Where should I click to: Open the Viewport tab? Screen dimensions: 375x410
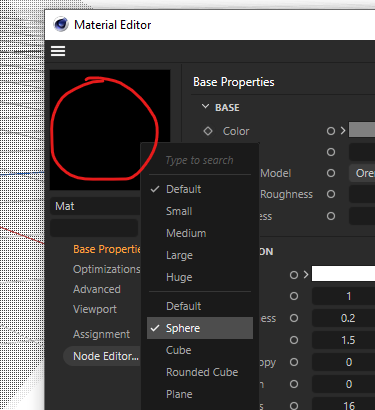pos(95,309)
